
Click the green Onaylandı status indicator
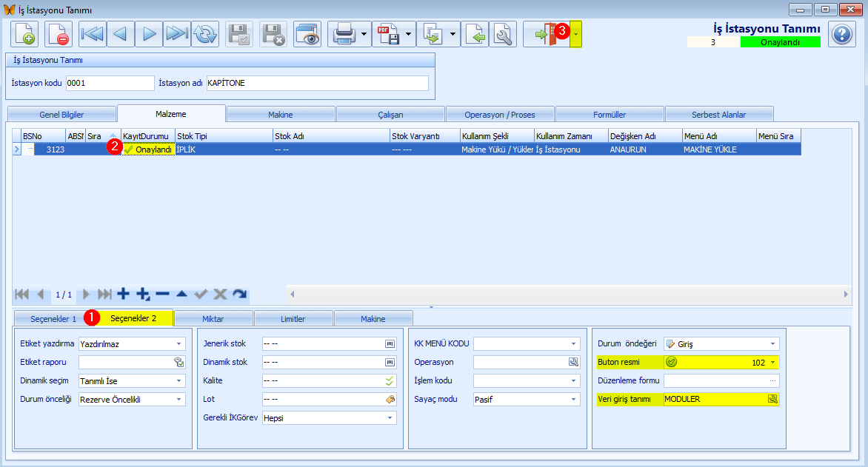click(780, 42)
